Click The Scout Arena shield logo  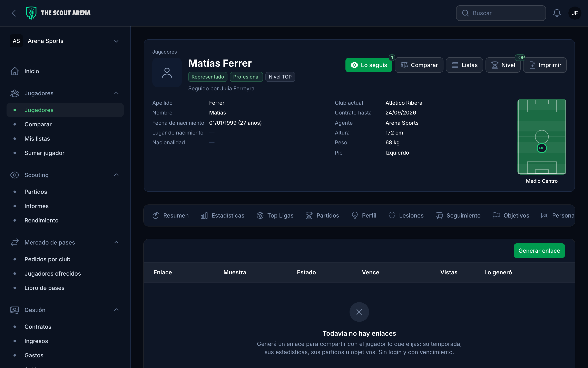tap(31, 13)
